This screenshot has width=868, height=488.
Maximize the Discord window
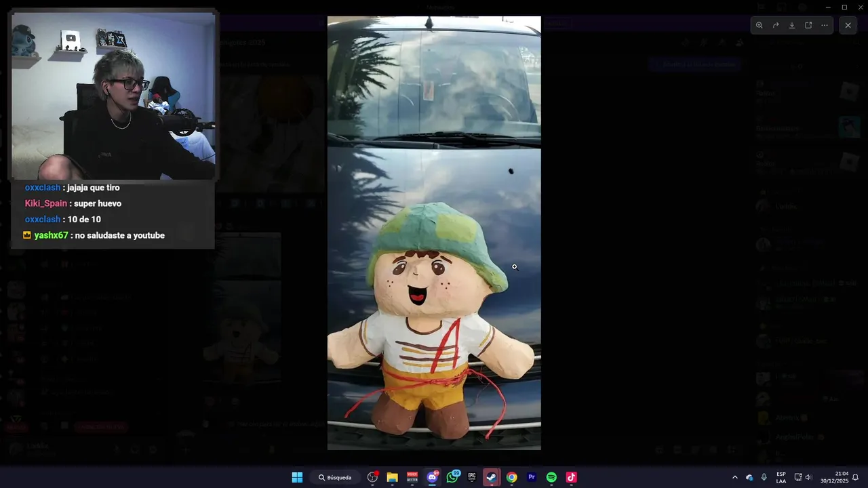pyautogui.click(x=844, y=7)
